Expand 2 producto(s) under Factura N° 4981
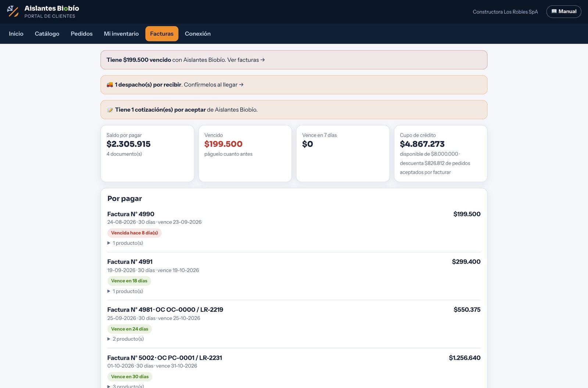This screenshot has width=588, height=388. (126, 339)
